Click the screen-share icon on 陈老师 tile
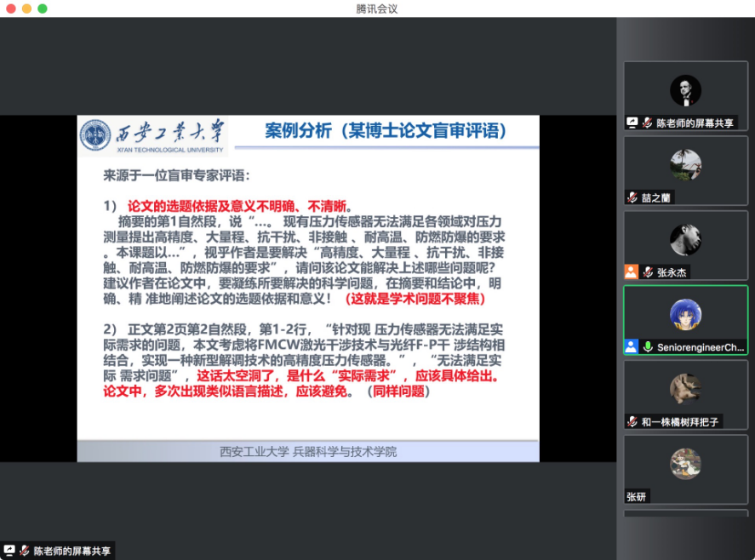This screenshot has height=560, width=755. 632,123
